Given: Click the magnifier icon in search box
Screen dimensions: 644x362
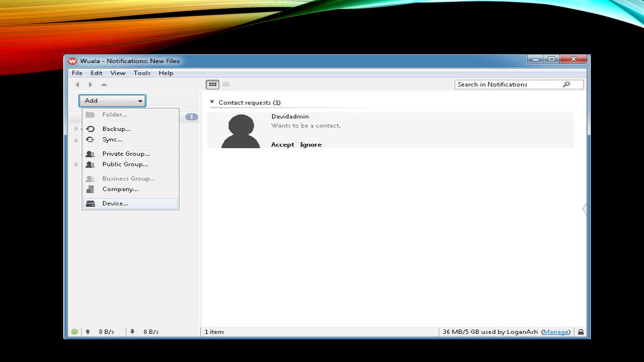Looking at the screenshot, I should 567,84.
